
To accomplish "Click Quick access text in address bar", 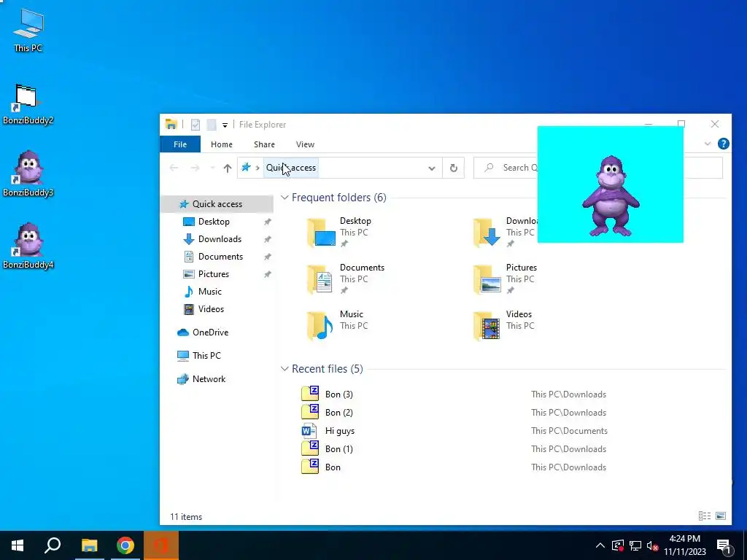I will coord(290,168).
